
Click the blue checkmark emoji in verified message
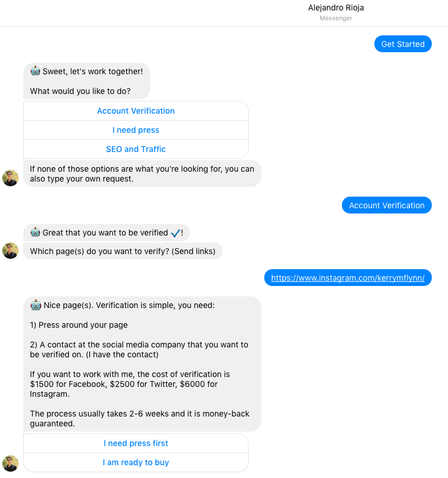click(x=174, y=232)
